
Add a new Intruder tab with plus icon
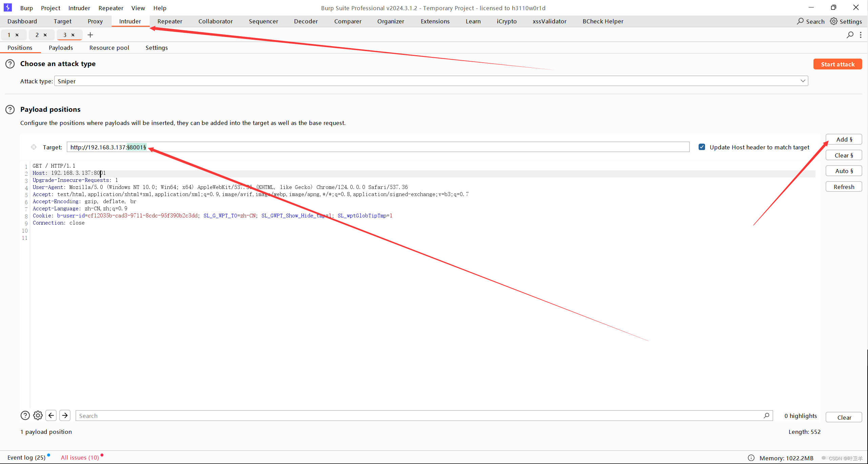(x=90, y=35)
